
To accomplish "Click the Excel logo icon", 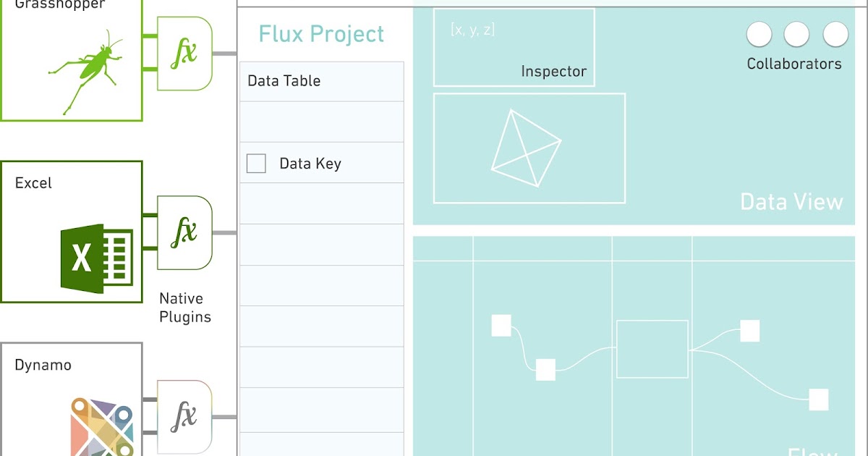I will (97, 258).
